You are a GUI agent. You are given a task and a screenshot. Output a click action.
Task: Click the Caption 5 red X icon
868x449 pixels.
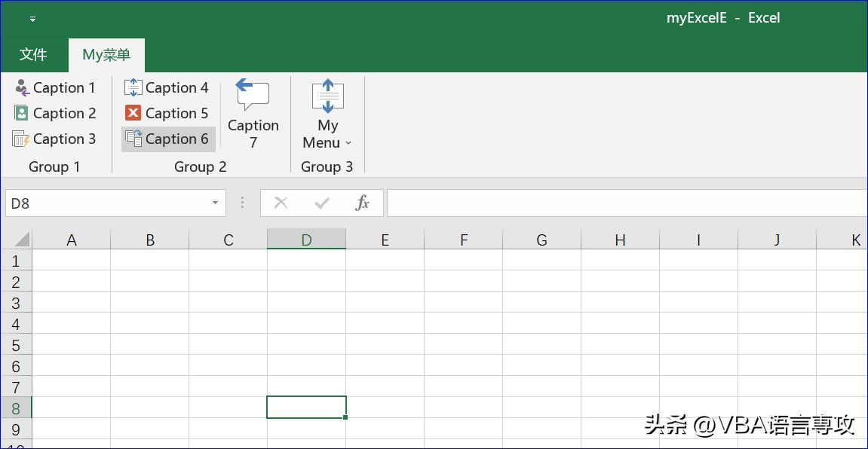point(133,113)
